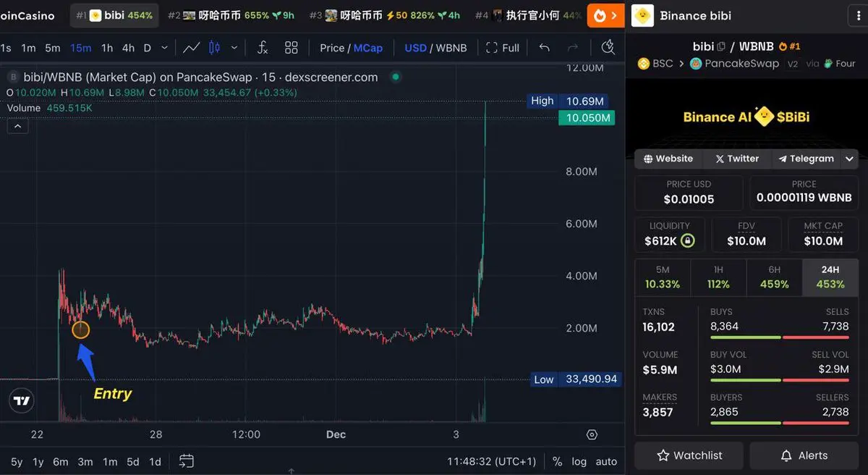This screenshot has height=475, width=868.
Task: Select the line chart style icon
Action: [x=192, y=48]
